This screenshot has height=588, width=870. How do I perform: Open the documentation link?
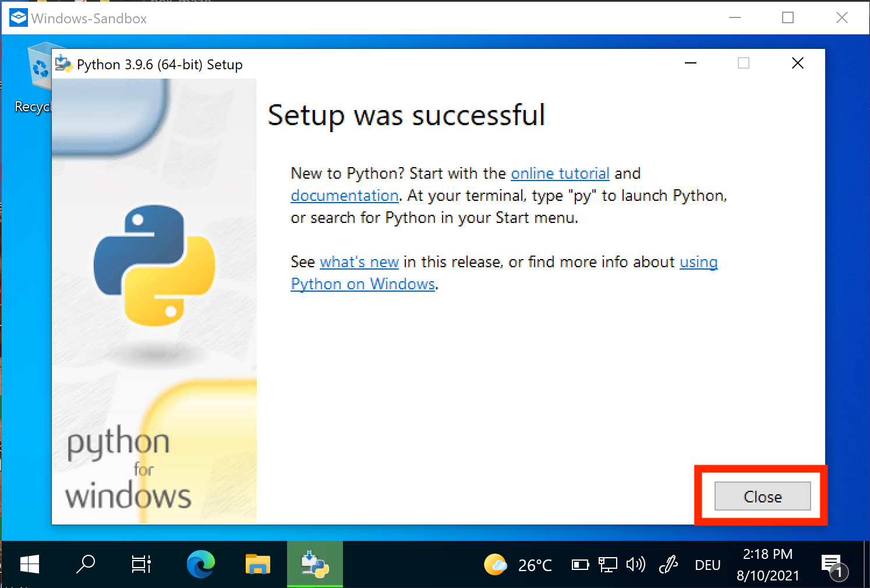point(345,196)
